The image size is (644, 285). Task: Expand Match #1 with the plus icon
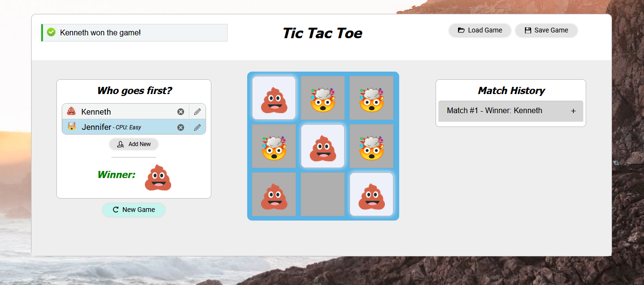tap(573, 111)
